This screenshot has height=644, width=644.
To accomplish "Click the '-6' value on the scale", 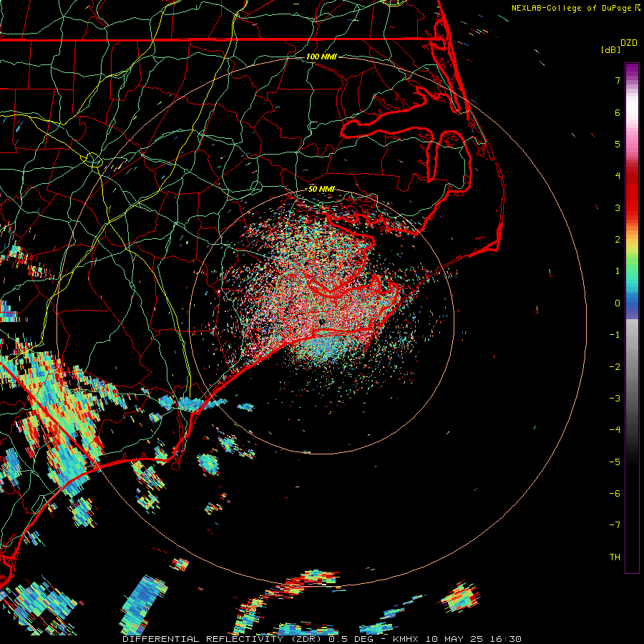I will point(615,494).
